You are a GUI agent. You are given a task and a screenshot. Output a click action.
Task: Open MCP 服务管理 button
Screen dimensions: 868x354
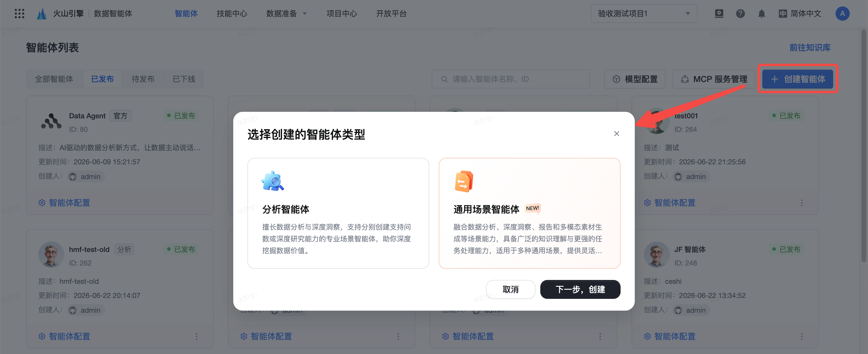pos(713,79)
